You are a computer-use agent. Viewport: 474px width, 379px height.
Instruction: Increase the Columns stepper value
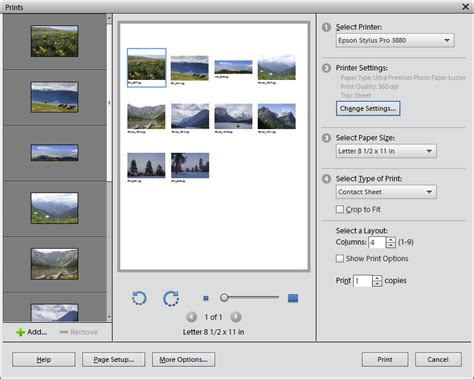pos(390,240)
